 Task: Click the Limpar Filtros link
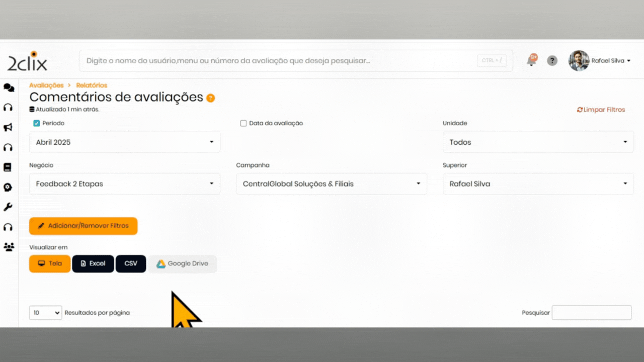pos(601,110)
